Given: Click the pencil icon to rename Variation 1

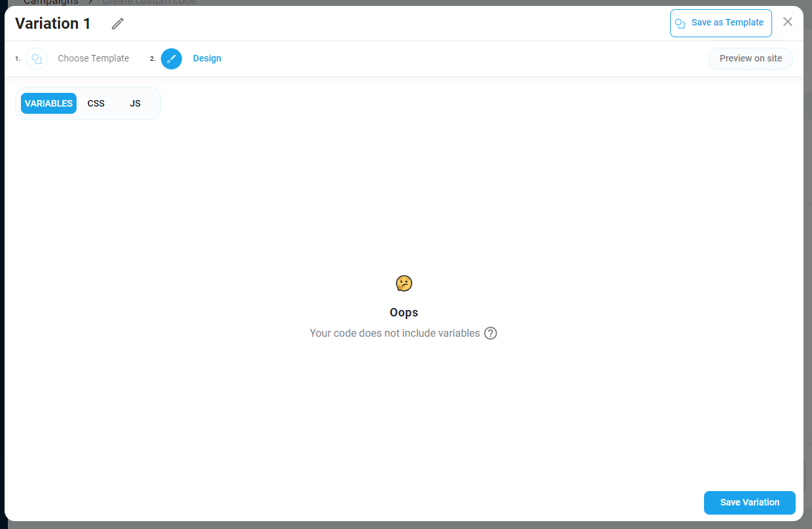Looking at the screenshot, I should pyautogui.click(x=118, y=24).
